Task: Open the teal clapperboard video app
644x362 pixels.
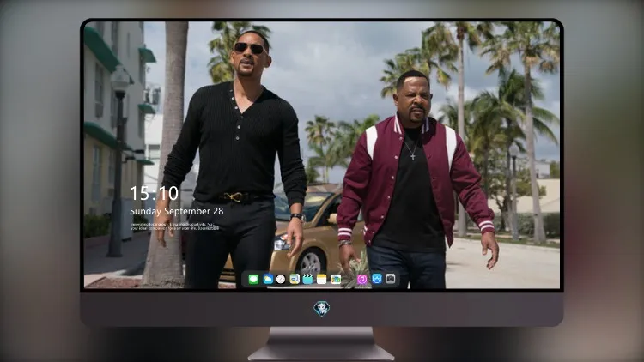Action: (x=307, y=280)
